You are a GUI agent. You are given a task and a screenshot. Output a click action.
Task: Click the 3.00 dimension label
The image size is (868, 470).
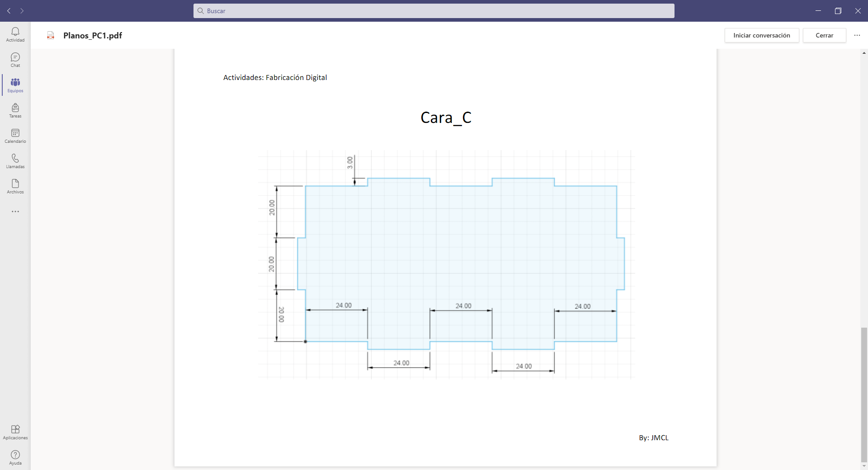pos(350,163)
